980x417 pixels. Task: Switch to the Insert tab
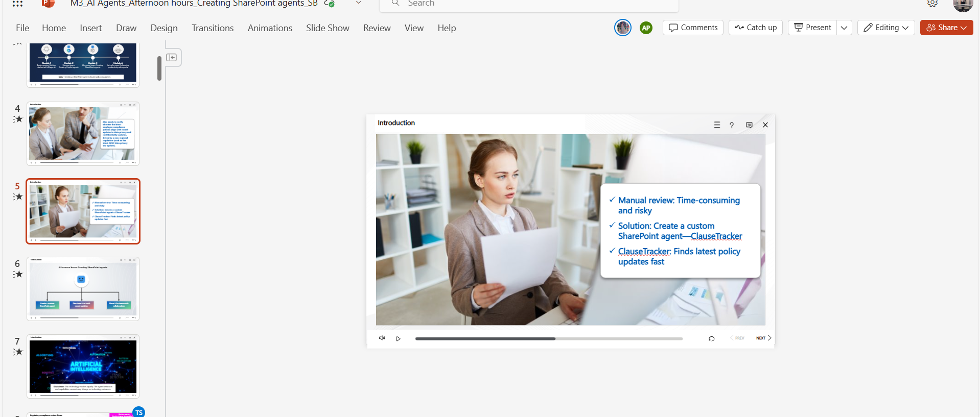91,28
